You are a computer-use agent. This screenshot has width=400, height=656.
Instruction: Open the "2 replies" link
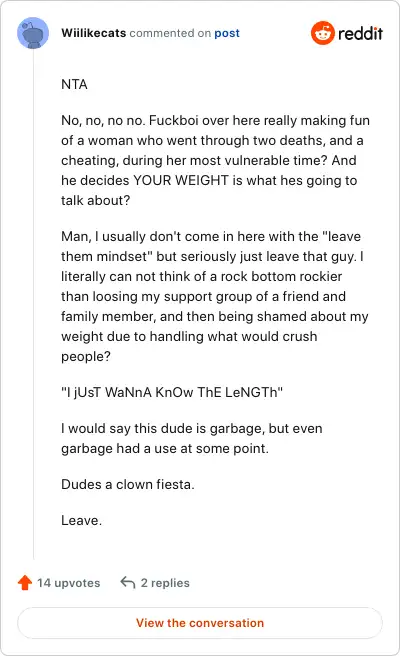tap(165, 583)
